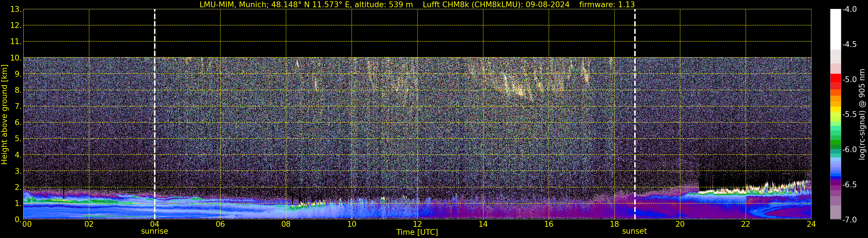Click the '12.' height axis tick label
This screenshot has width=868, height=238.
(16, 26)
